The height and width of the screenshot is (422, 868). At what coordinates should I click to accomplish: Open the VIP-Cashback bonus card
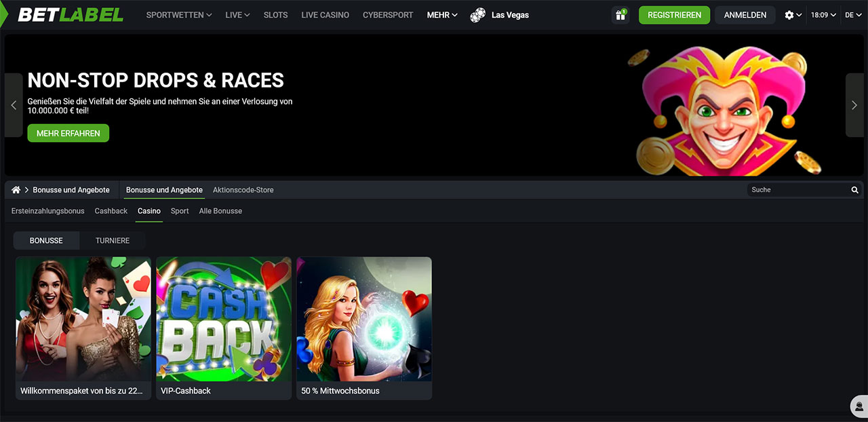[x=224, y=328]
